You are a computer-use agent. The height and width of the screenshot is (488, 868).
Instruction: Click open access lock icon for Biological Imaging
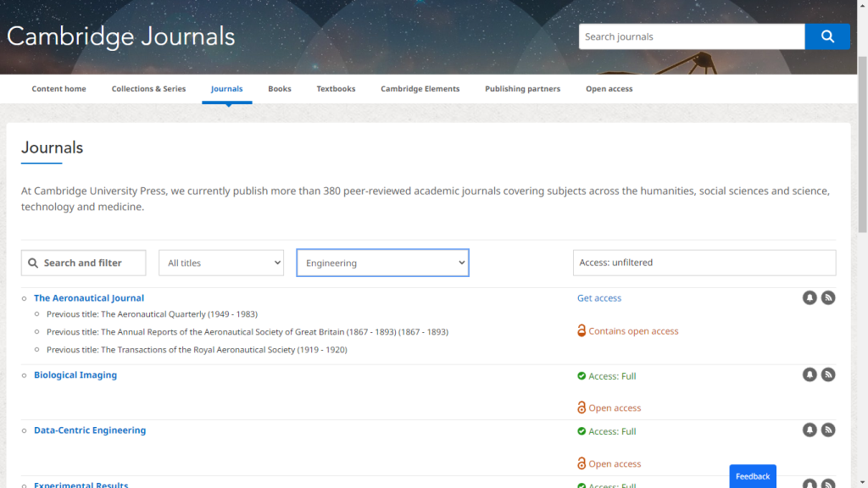(581, 408)
